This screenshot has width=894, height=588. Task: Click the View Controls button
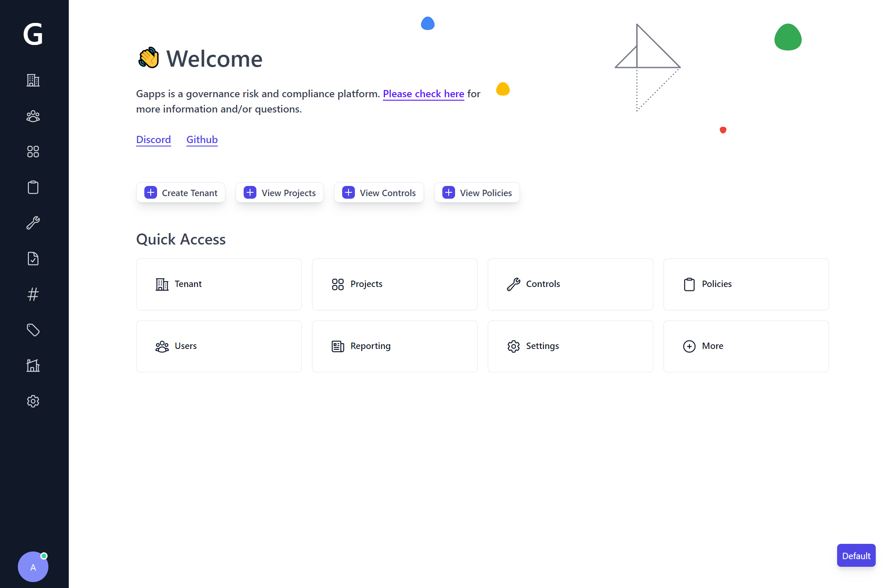[379, 193]
